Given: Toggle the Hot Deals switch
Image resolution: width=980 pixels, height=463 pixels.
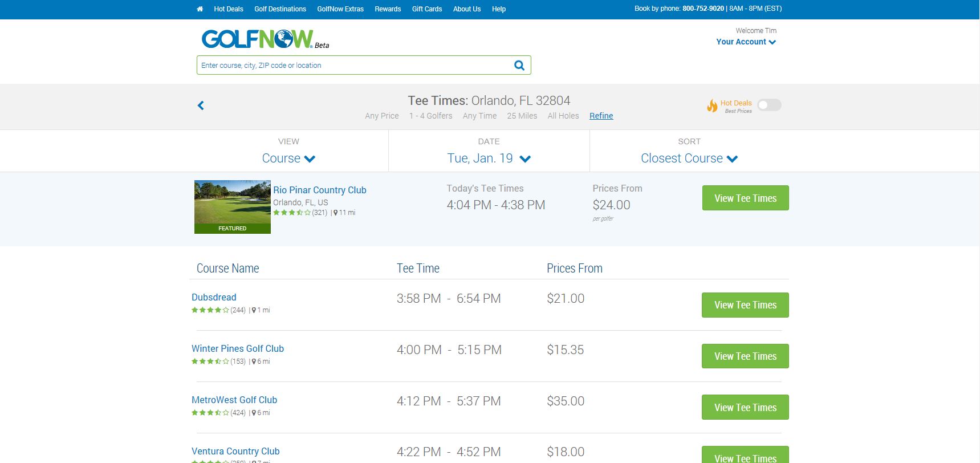Looking at the screenshot, I should (x=769, y=105).
